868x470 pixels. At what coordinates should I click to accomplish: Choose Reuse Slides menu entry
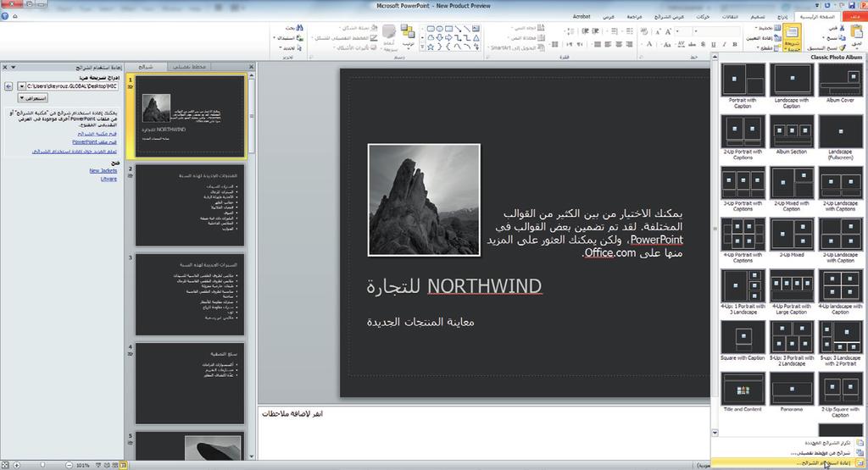coord(788,463)
